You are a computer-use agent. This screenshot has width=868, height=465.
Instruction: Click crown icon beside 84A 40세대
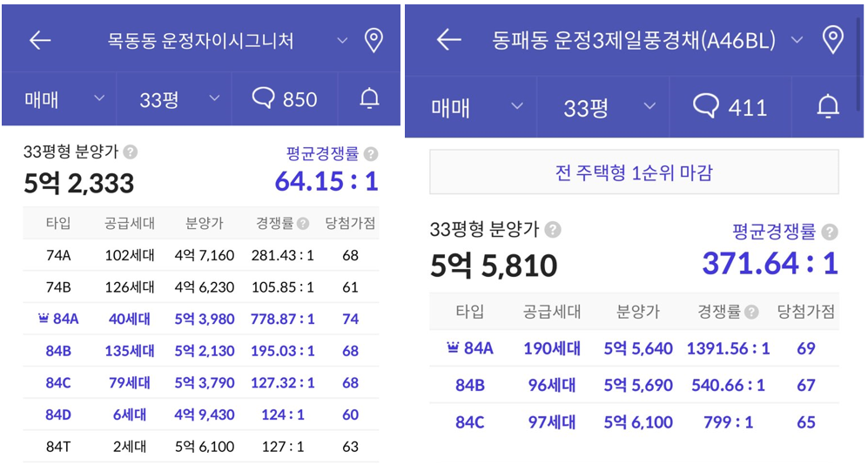click(44, 319)
